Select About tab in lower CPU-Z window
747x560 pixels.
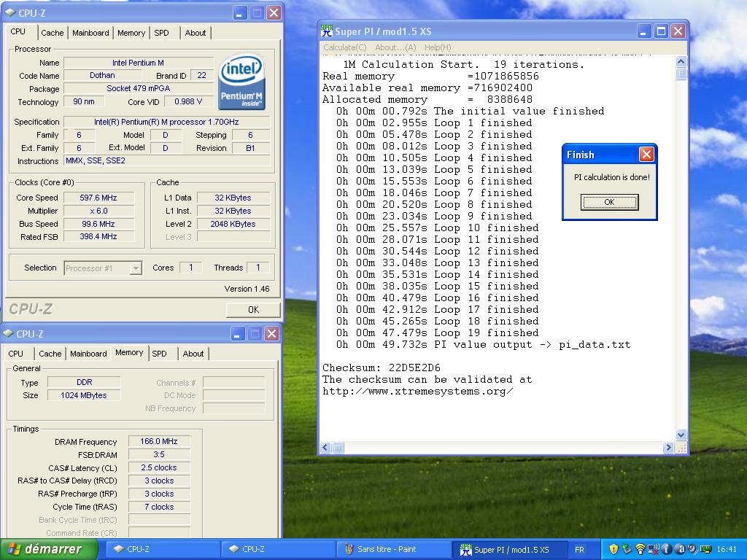click(x=193, y=354)
